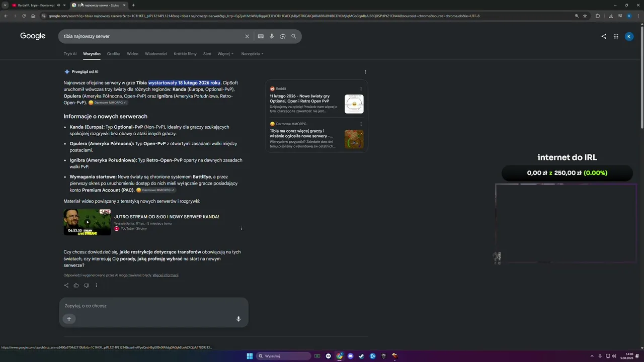The image size is (644, 362).
Task: Open the Więcej informacji link
Action: click(166, 275)
